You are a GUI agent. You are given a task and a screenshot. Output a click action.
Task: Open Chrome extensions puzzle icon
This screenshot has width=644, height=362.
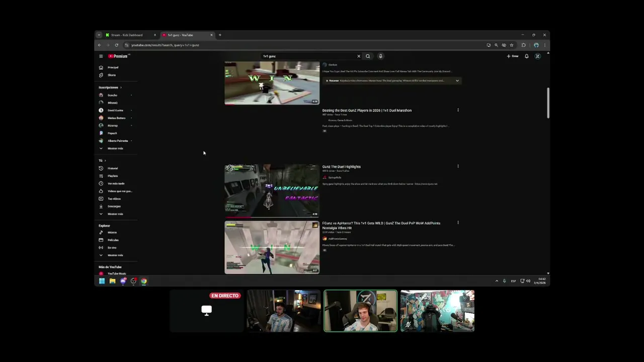click(x=523, y=45)
